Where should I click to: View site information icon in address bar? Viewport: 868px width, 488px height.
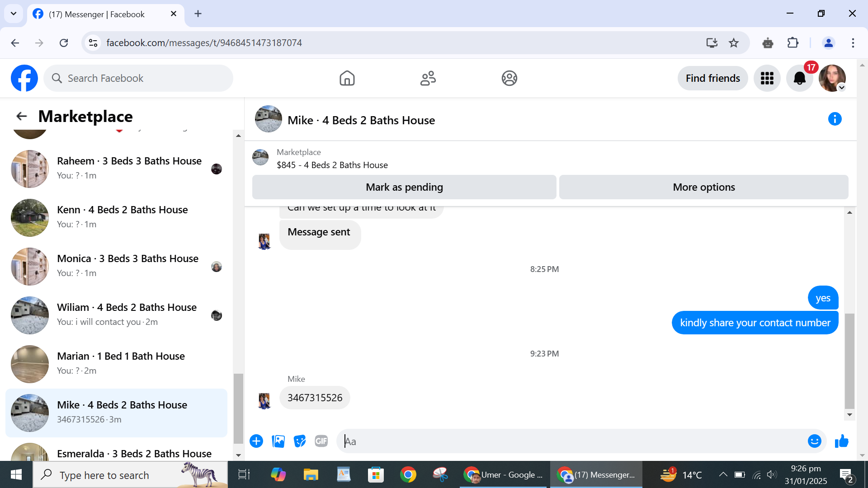(x=93, y=43)
